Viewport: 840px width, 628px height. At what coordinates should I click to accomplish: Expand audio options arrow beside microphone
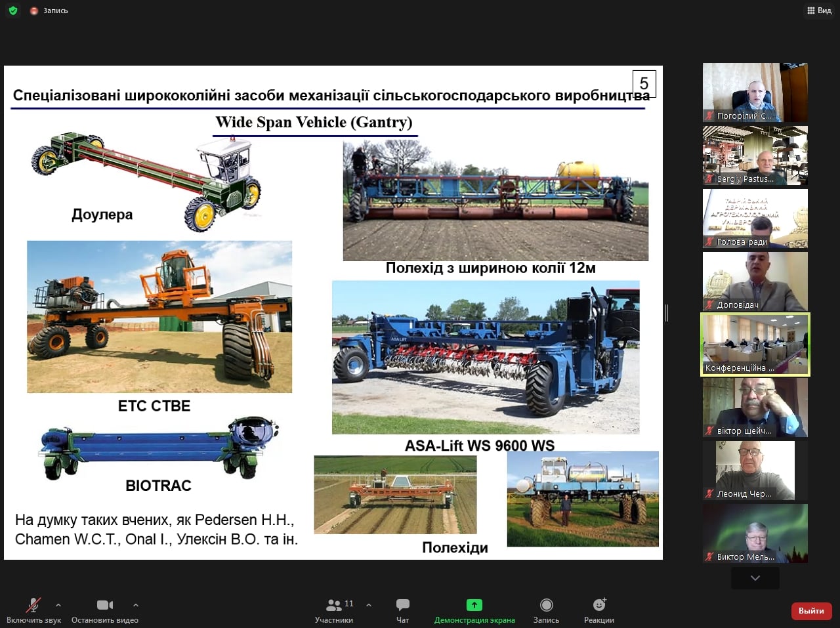point(58,605)
